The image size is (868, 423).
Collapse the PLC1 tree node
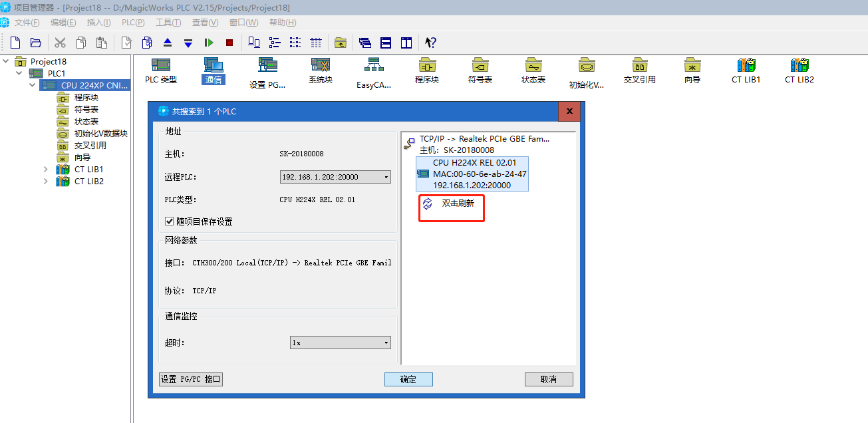(x=19, y=73)
